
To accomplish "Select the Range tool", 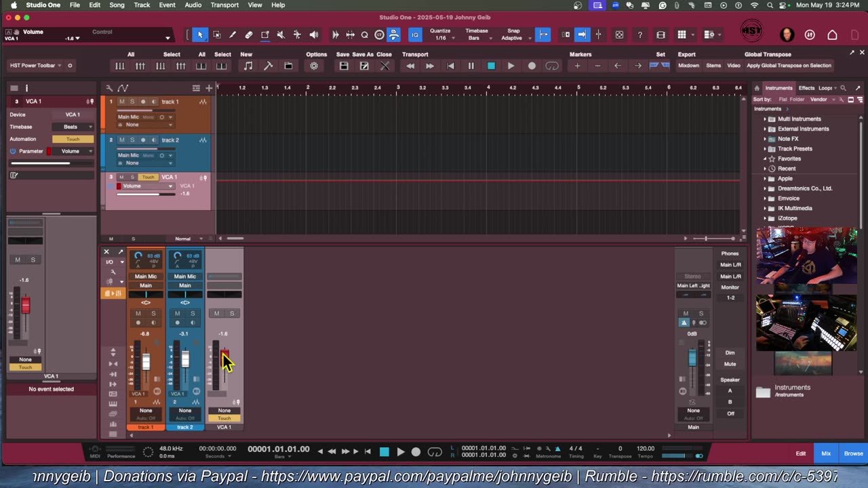I will (x=216, y=35).
